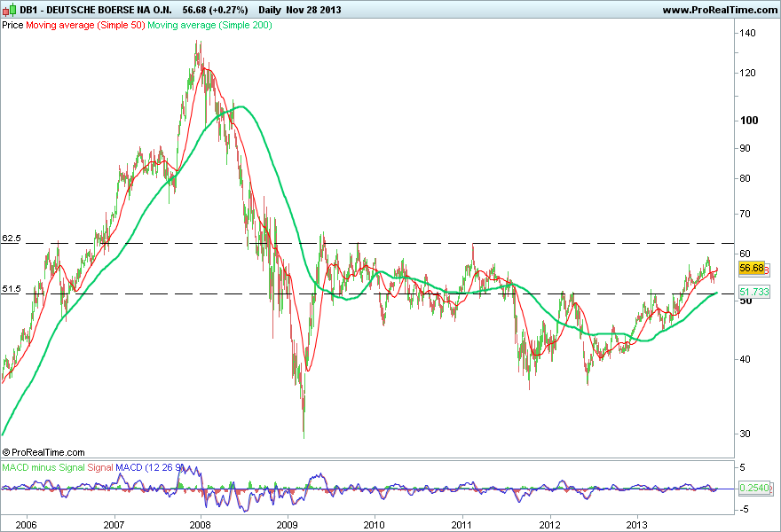Click the 2011 label on time axis
The height and width of the screenshot is (532, 781).
pyautogui.click(x=461, y=525)
